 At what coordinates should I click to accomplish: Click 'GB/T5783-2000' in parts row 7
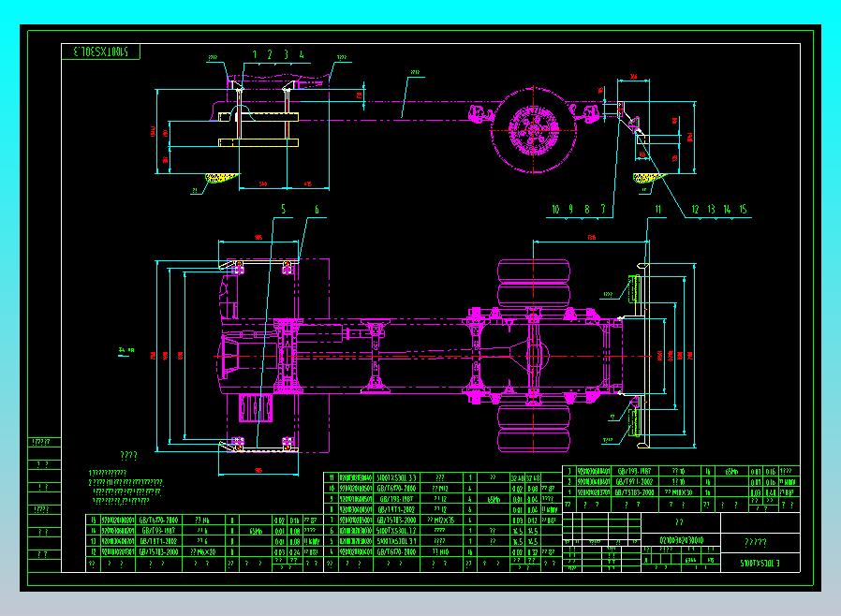(x=396, y=520)
